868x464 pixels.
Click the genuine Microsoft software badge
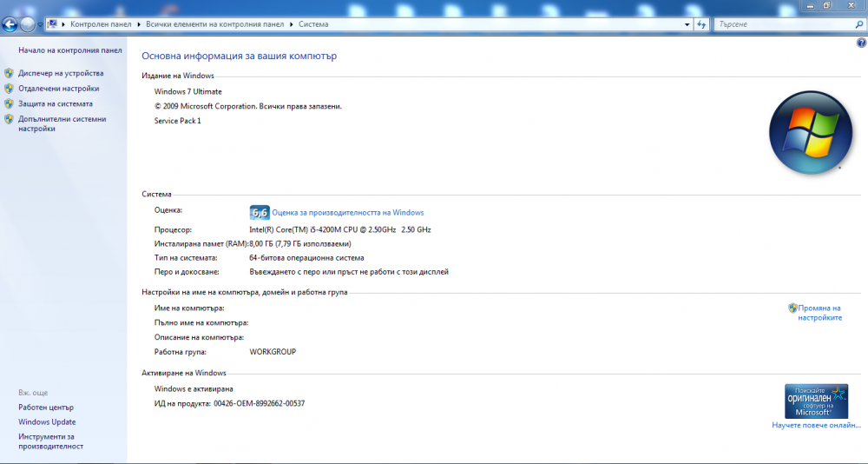pos(817,401)
